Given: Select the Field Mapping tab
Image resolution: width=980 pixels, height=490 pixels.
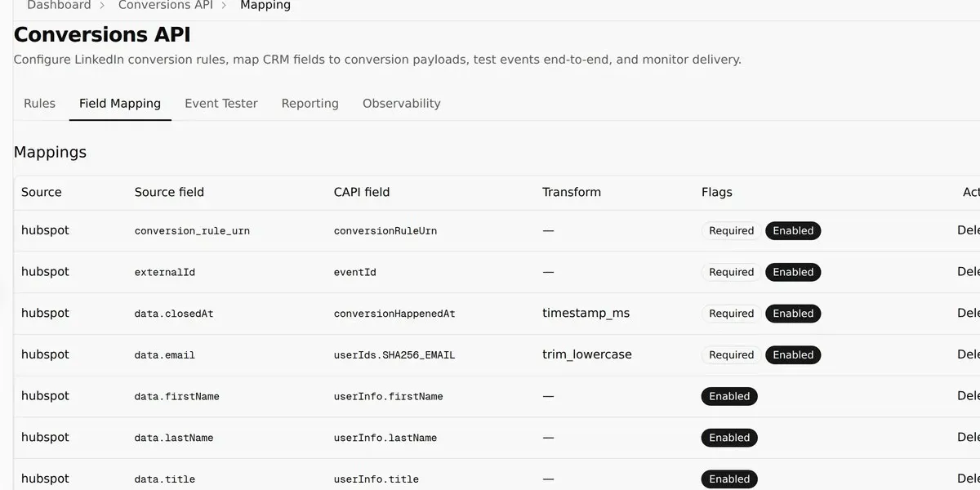Looking at the screenshot, I should click(120, 104).
